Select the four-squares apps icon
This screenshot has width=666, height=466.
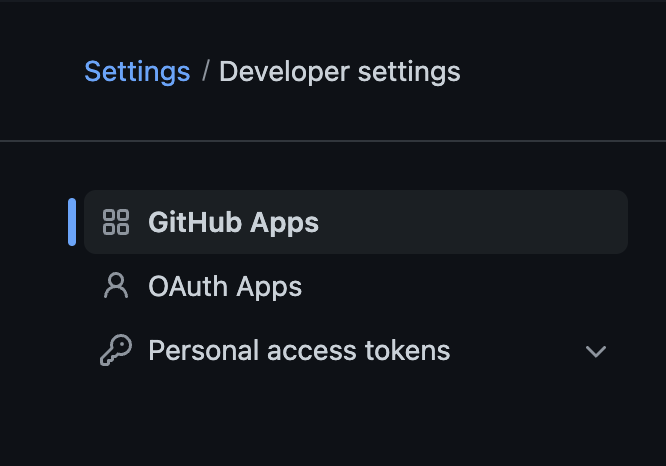tap(116, 222)
